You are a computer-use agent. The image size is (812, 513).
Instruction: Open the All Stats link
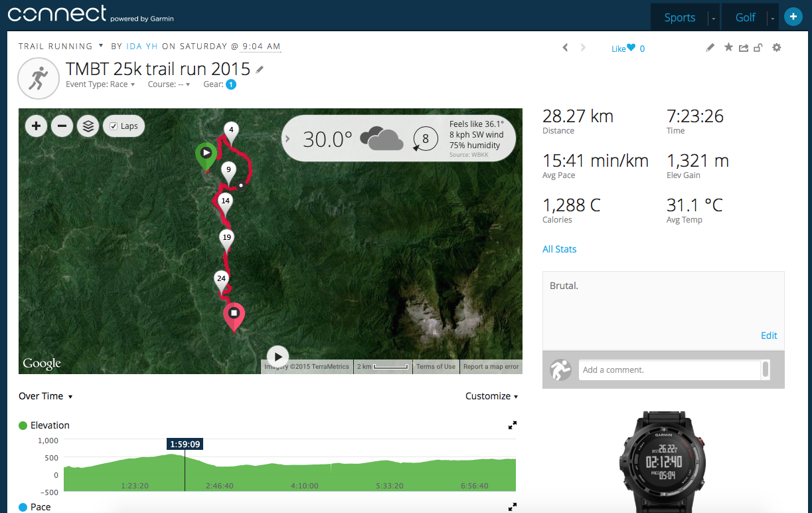pos(560,249)
